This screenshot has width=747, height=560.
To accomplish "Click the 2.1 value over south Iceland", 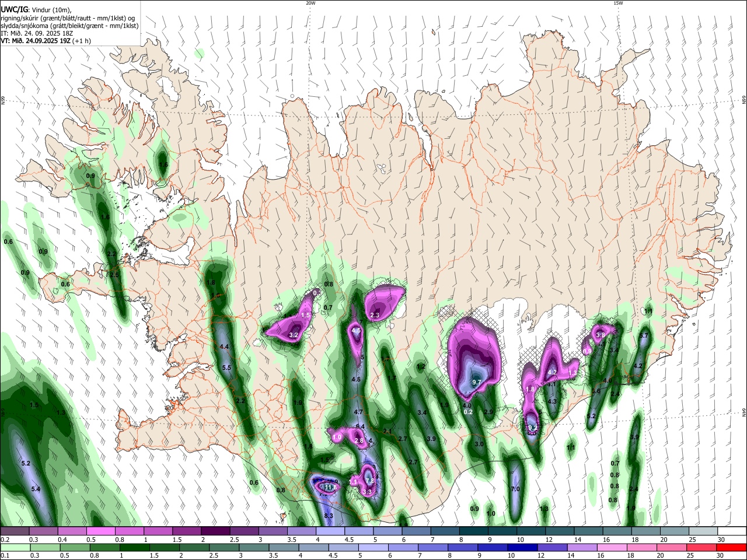I will pos(388,431).
